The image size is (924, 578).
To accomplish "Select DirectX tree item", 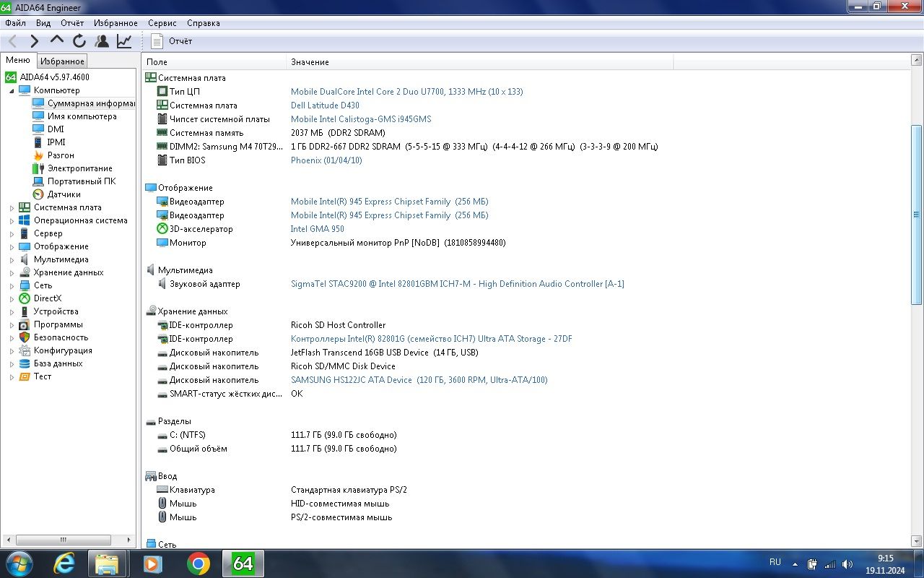I will click(48, 298).
